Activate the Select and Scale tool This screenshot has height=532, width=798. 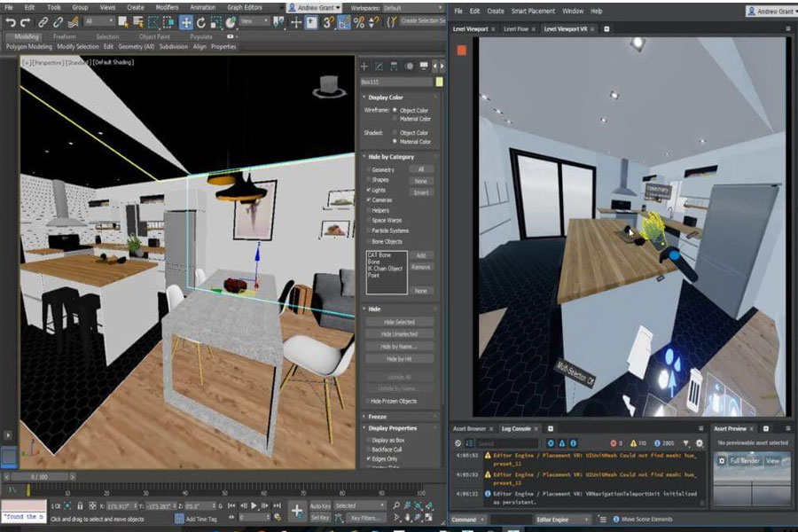click(215, 22)
